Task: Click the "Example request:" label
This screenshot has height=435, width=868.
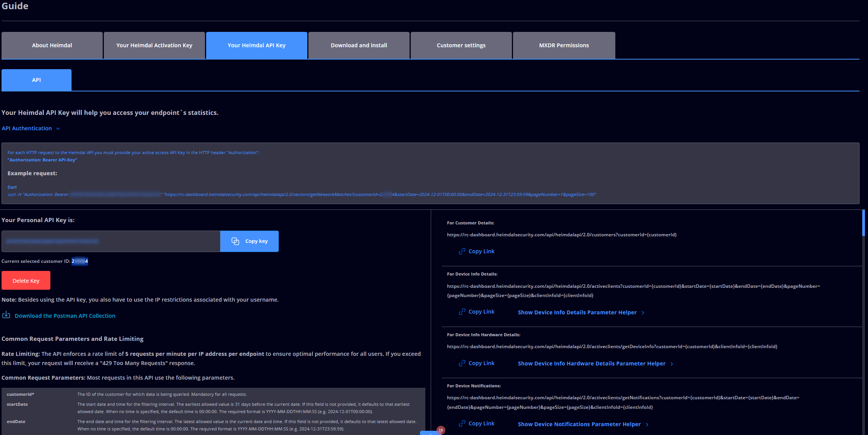Action: (32, 173)
